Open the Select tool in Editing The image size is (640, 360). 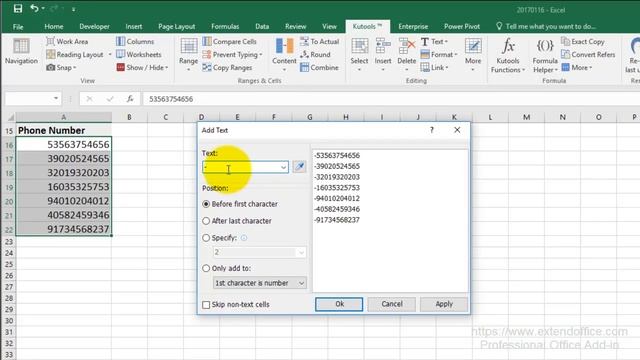point(359,55)
